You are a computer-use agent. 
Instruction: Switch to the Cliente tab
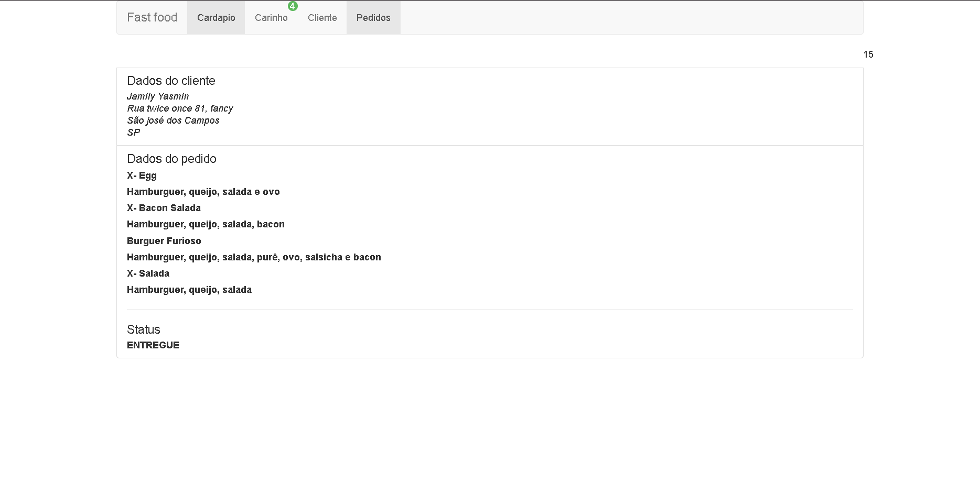tap(322, 17)
